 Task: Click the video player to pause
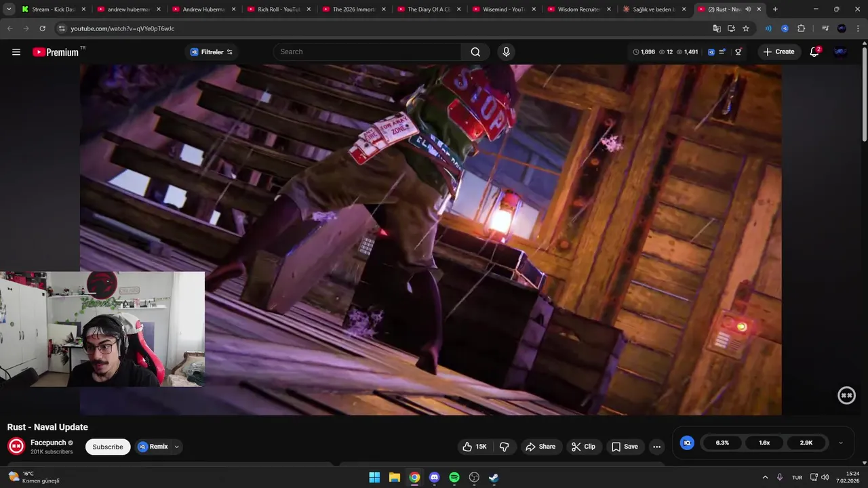431,239
